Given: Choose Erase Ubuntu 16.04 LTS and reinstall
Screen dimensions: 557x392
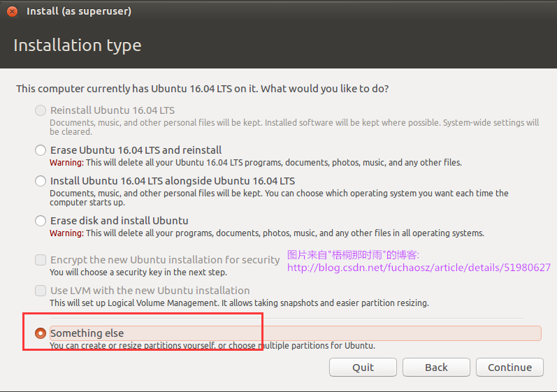Looking at the screenshot, I should 41,150.
